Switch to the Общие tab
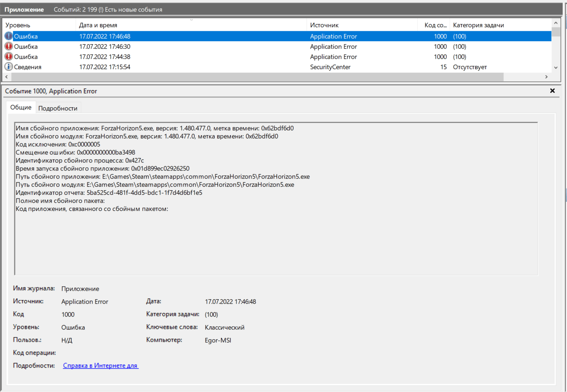The width and height of the screenshot is (567, 392). click(21, 107)
